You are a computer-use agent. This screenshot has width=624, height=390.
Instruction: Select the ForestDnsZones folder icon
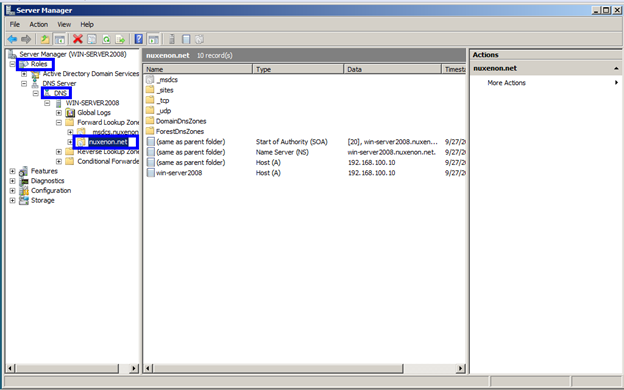[150, 131]
